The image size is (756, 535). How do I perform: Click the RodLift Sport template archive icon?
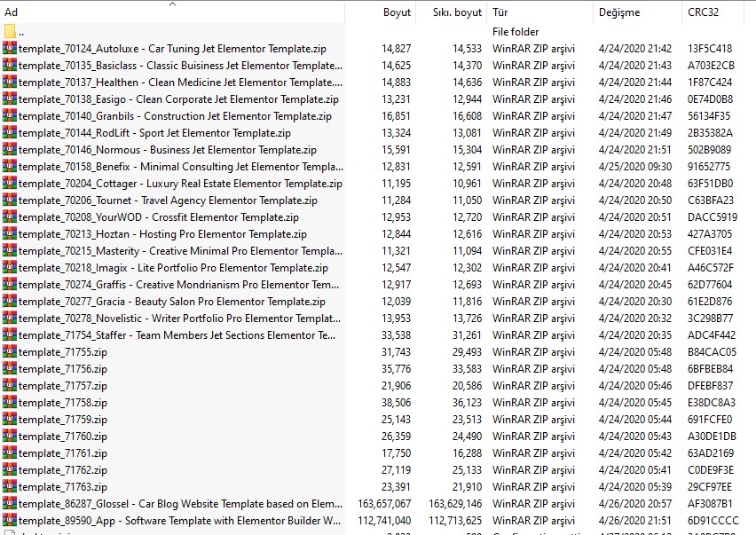coord(10,133)
